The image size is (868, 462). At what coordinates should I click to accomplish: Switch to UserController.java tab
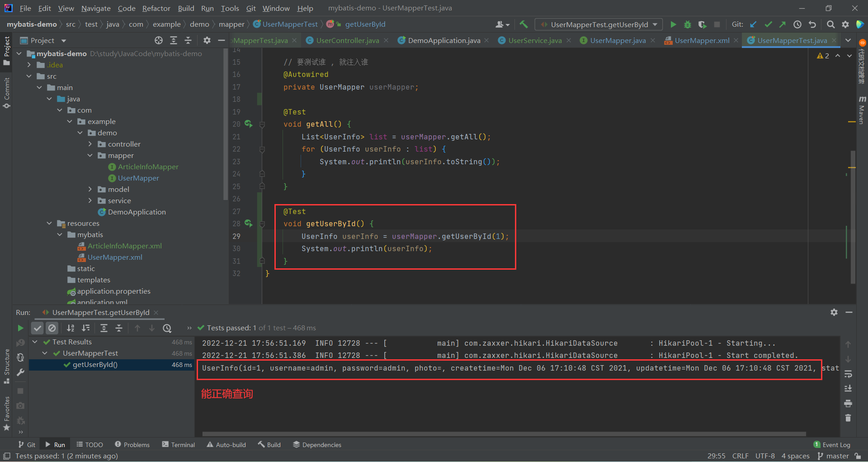(347, 40)
